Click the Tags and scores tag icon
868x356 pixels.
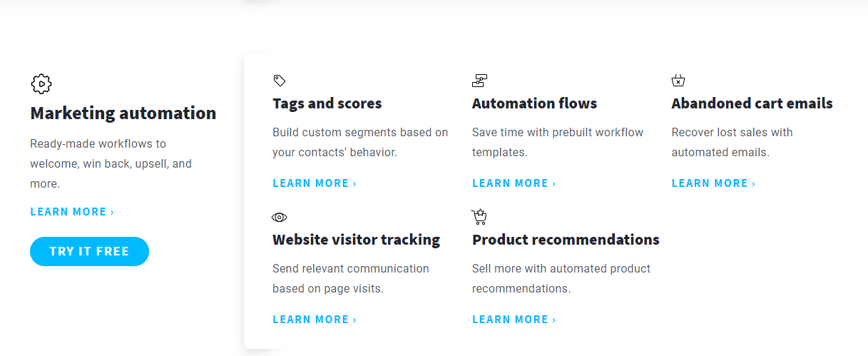[x=280, y=81]
